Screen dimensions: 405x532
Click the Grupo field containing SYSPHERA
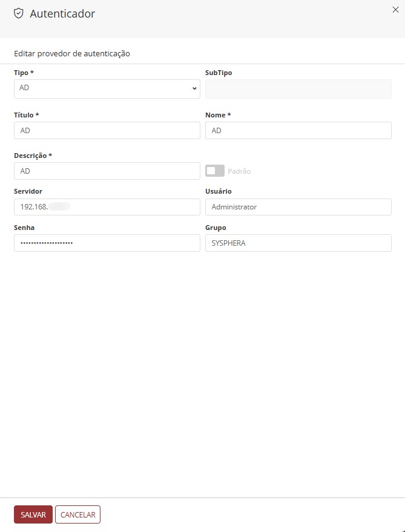point(298,243)
